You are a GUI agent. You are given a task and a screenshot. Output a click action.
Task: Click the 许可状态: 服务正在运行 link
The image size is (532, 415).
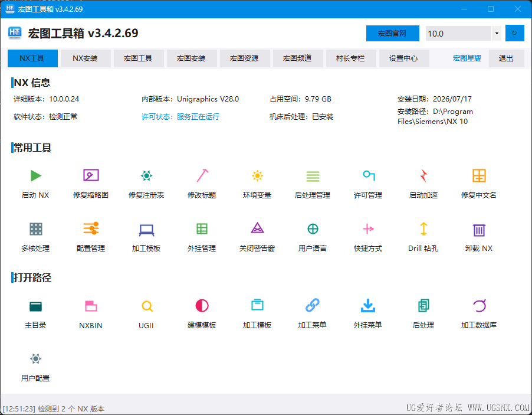(x=180, y=117)
